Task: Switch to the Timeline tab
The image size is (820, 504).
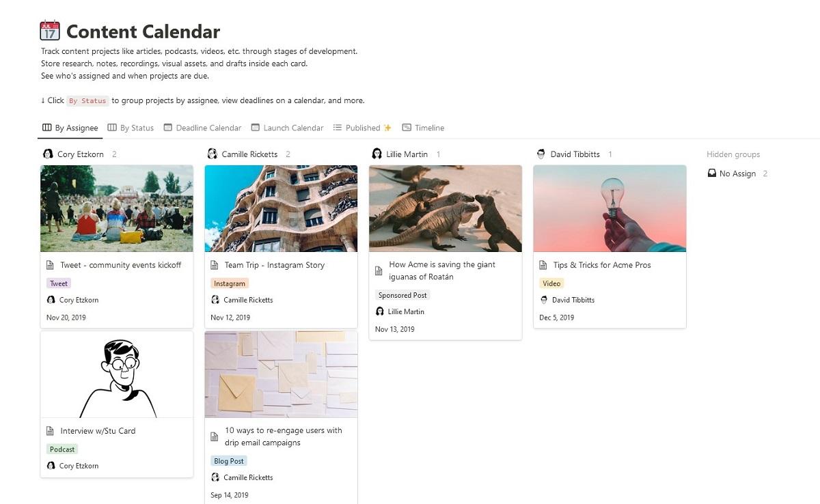Action: pyautogui.click(x=423, y=128)
